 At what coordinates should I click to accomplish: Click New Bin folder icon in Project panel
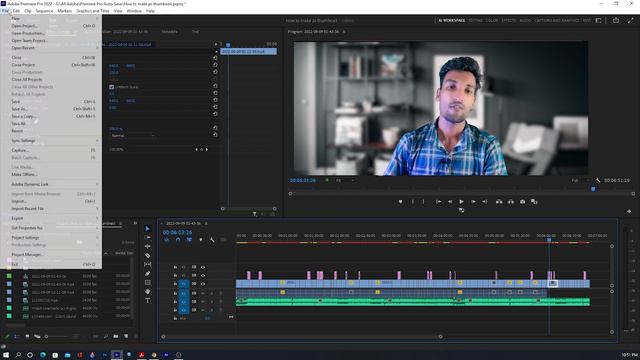pos(116,336)
